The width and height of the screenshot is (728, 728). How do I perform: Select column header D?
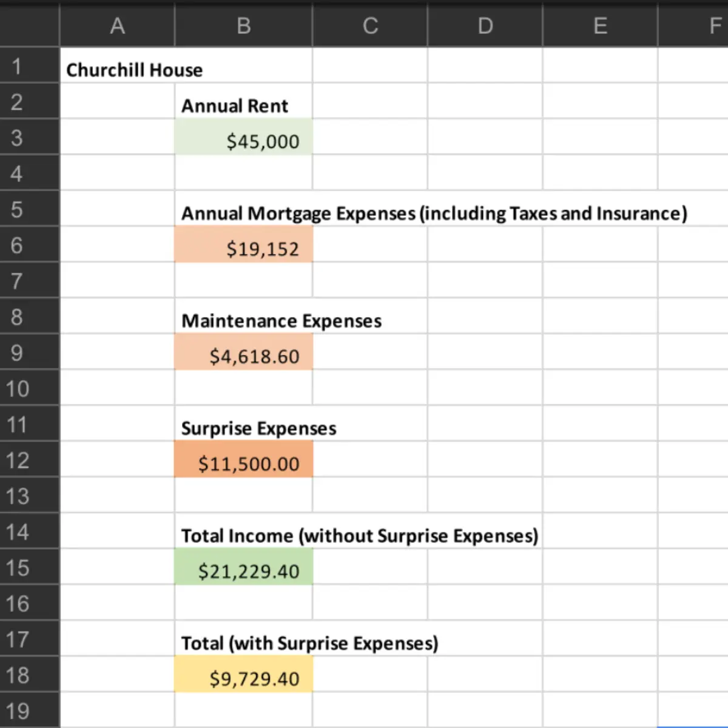point(484,25)
